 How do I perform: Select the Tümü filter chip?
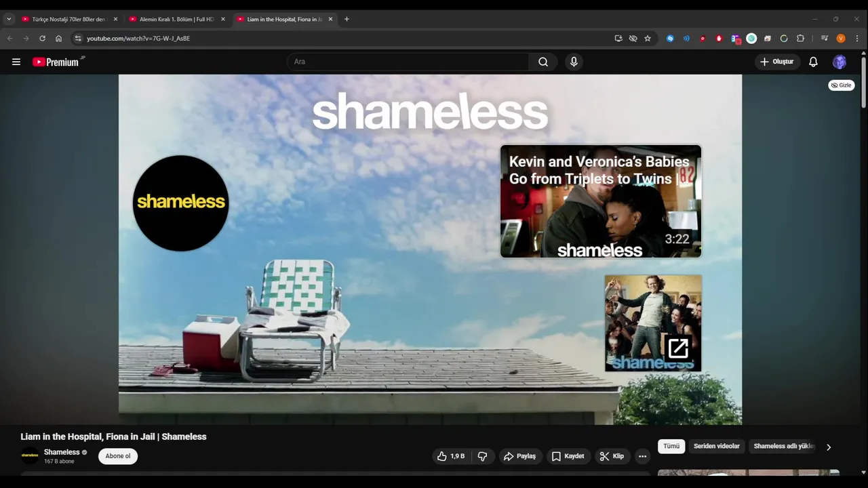coord(671,446)
